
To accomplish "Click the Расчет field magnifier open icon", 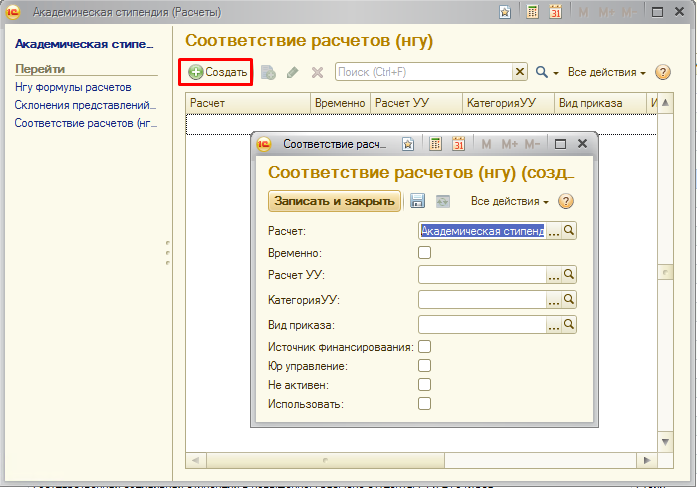I will click(569, 230).
